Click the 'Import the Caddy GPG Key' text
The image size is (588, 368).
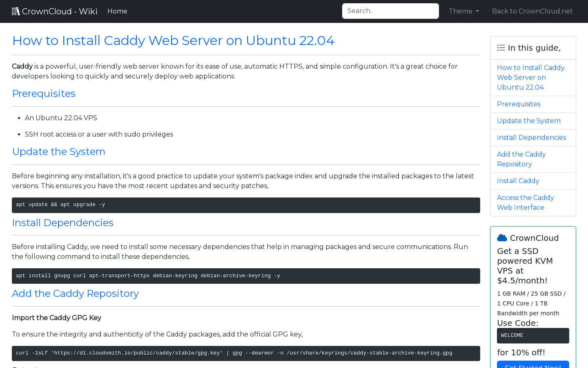(x=56, y=318)
